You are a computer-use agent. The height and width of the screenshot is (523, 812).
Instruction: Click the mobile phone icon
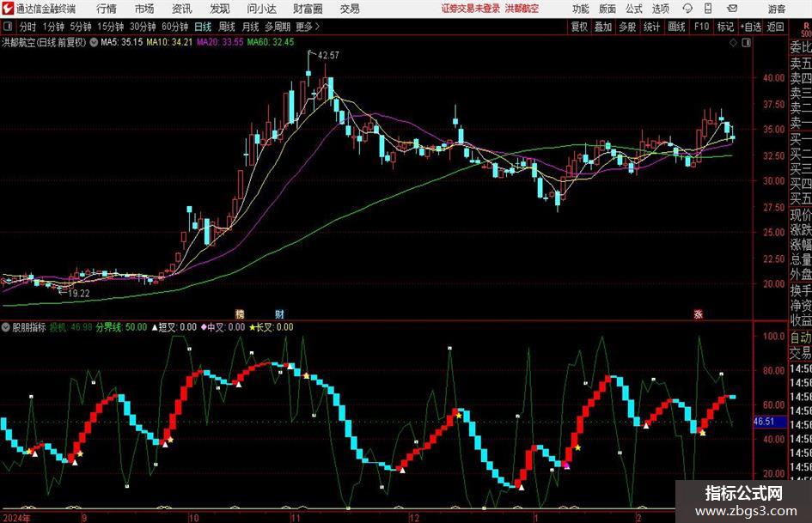(708, 9)
